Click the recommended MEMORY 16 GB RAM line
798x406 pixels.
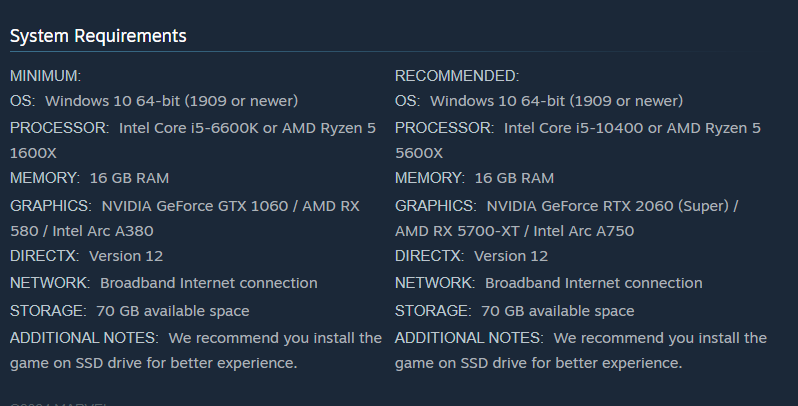[474, 178]
